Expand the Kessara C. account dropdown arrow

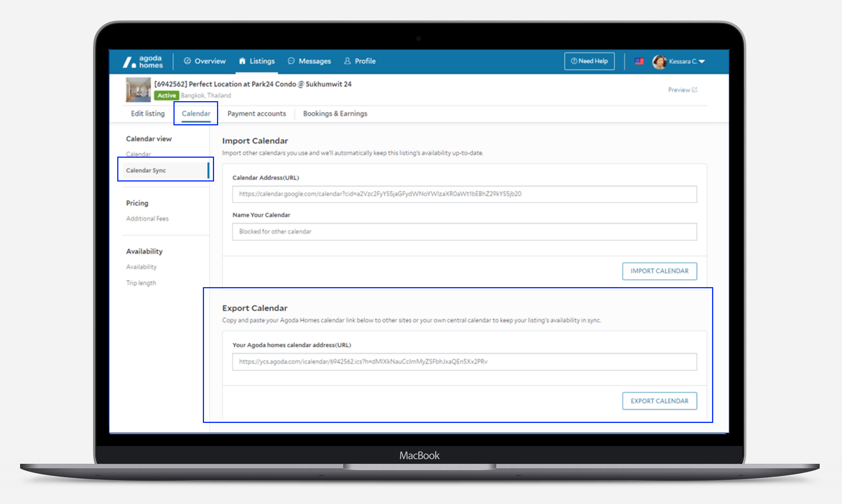(702, 61)
